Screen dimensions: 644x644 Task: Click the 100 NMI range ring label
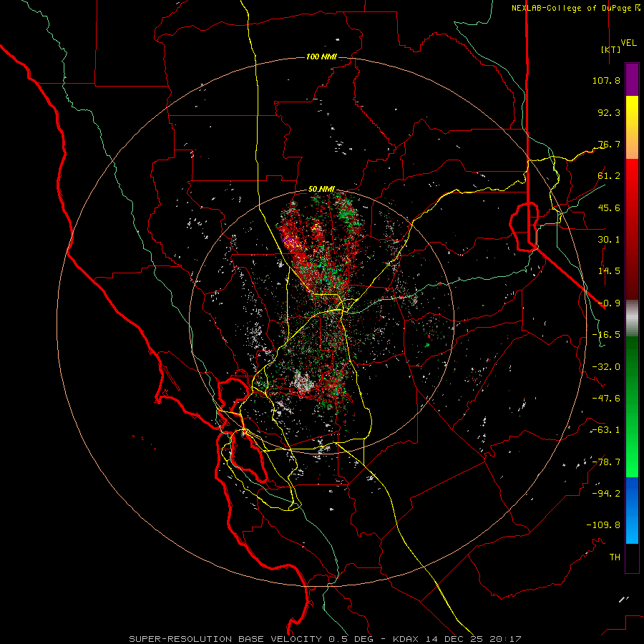(321, 57)
